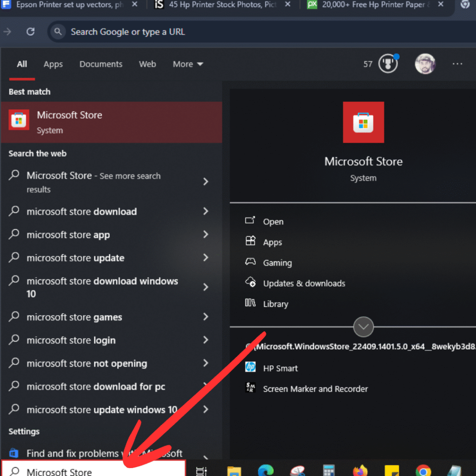476x476 pixels.
Task: Open Sticky Notes from the taskbar
Action: click(392, 470)
